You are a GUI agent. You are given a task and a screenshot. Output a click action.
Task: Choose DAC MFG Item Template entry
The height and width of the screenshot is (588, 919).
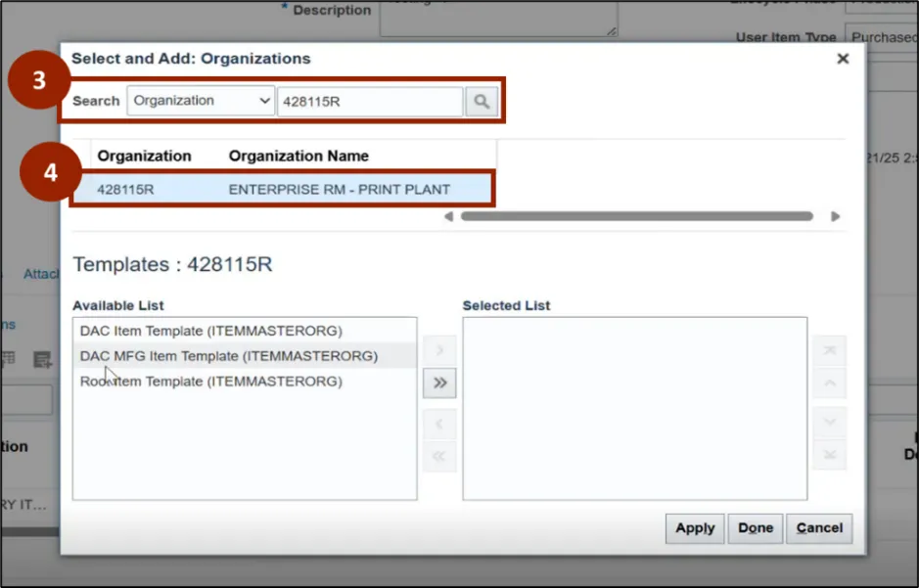point(228,356)
